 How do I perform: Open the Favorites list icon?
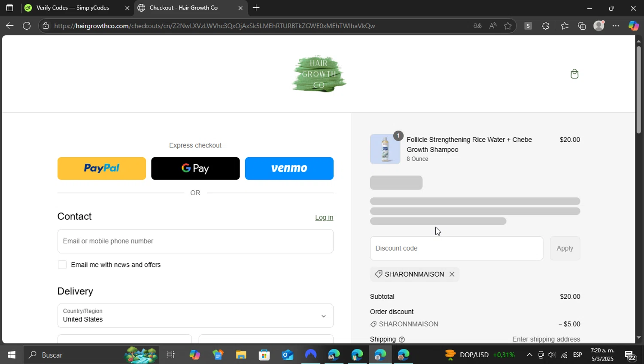[565, 26]
